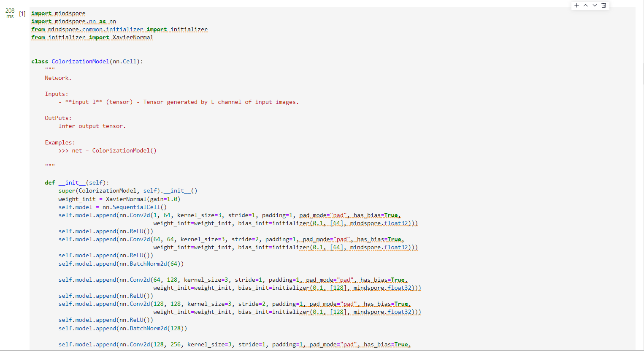
Task: Add a new cell with the plus icon
Action: 576,5
